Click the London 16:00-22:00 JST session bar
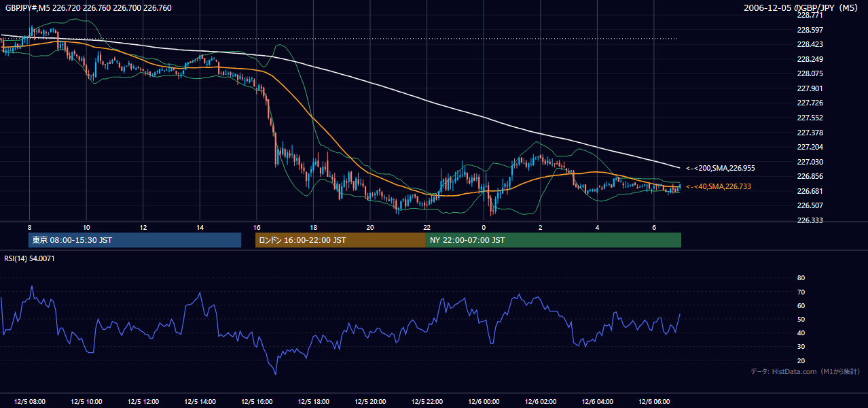This screenshot has height=408, width=868. point(340,240)
